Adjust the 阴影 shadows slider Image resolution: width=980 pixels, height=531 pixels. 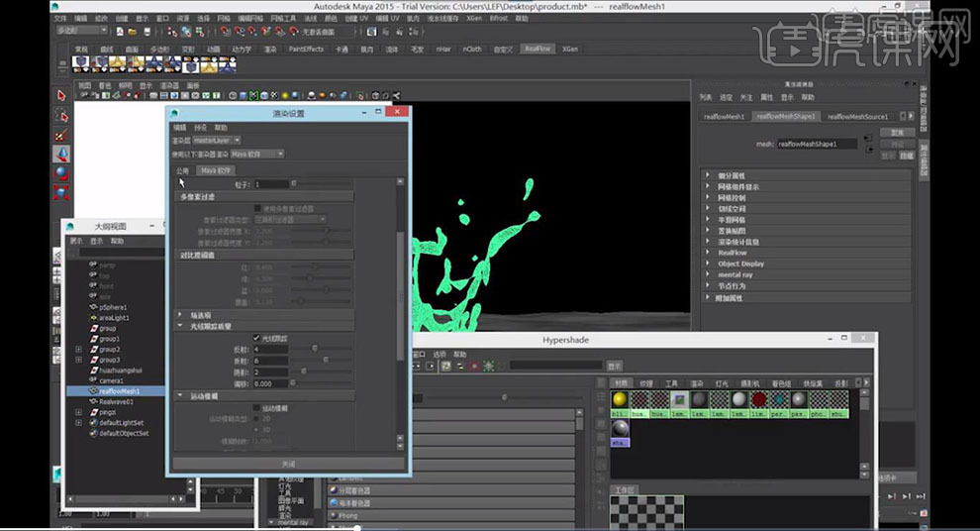click(304, 372)
